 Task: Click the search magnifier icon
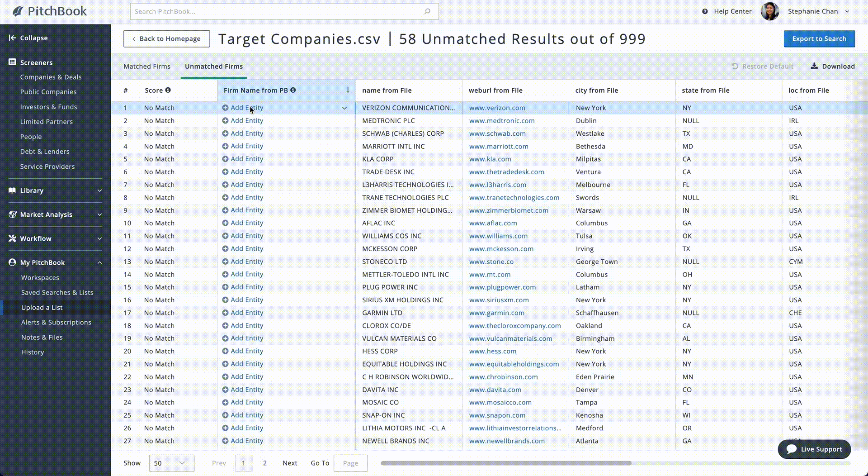coord(427,11)
